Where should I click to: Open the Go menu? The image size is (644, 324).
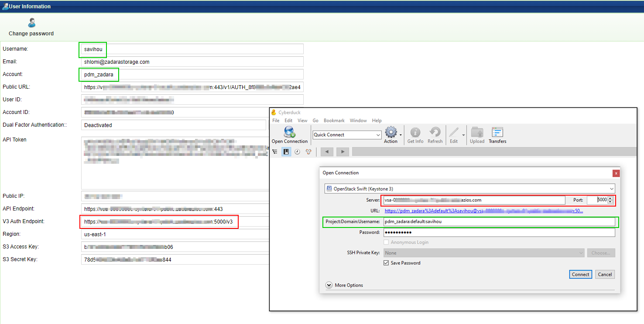point(315,121)
